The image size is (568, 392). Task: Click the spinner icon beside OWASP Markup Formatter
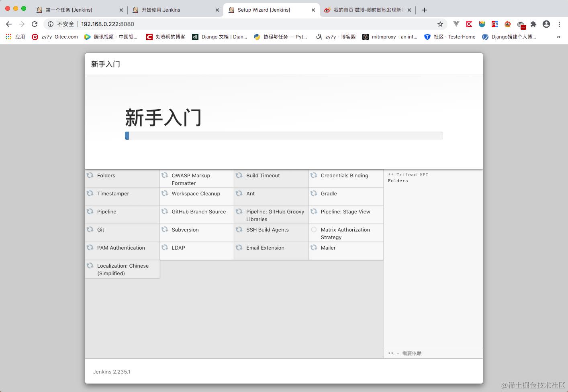coord(165,175)
